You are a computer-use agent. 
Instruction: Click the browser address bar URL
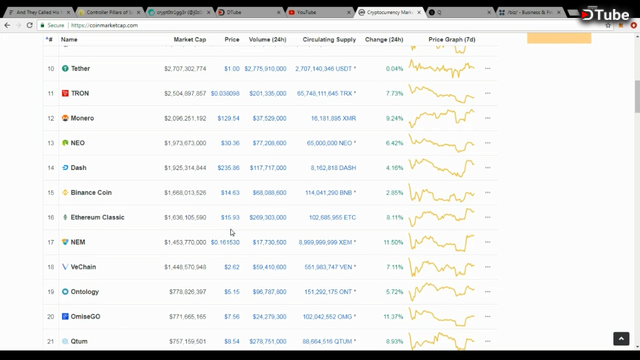click(x=104, y=25)
